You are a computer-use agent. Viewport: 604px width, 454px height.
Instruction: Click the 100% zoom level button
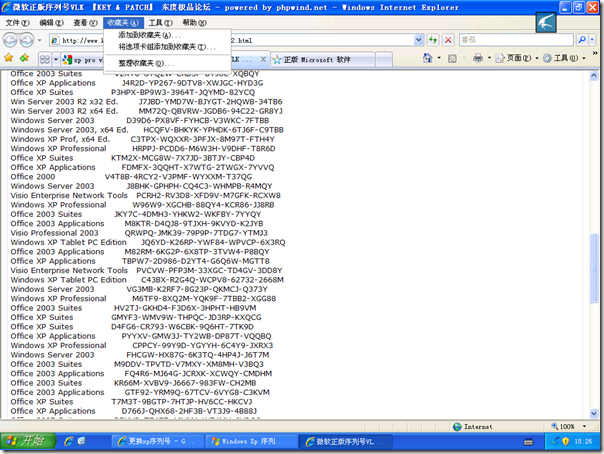(563, 426)
